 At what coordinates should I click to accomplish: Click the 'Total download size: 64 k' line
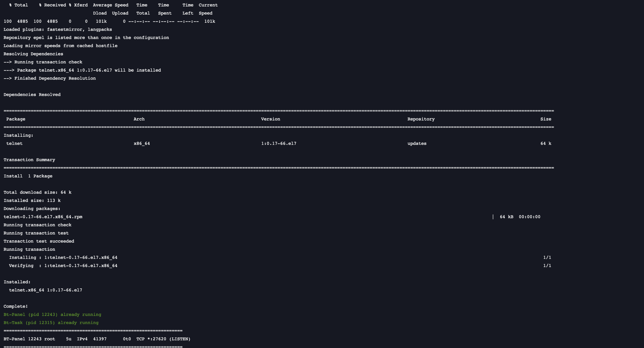(37, 192)
